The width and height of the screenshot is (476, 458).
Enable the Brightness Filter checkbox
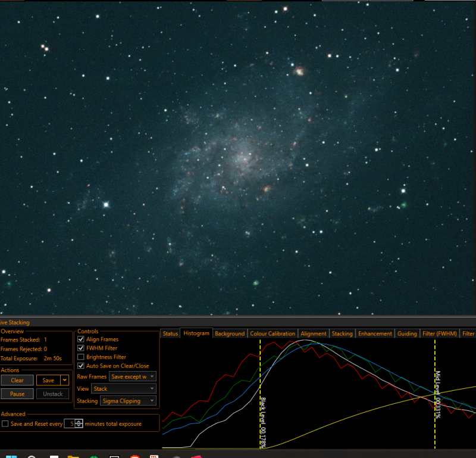(81, 357)
